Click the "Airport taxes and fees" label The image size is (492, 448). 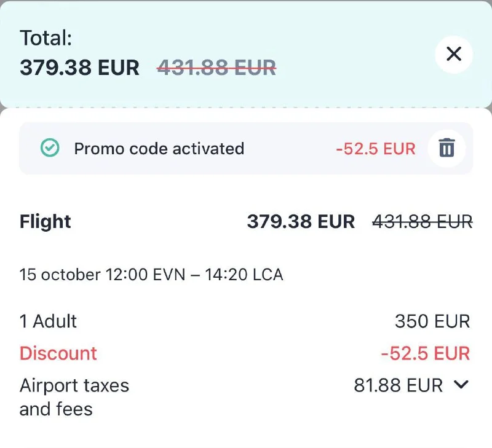coord(74,397)
